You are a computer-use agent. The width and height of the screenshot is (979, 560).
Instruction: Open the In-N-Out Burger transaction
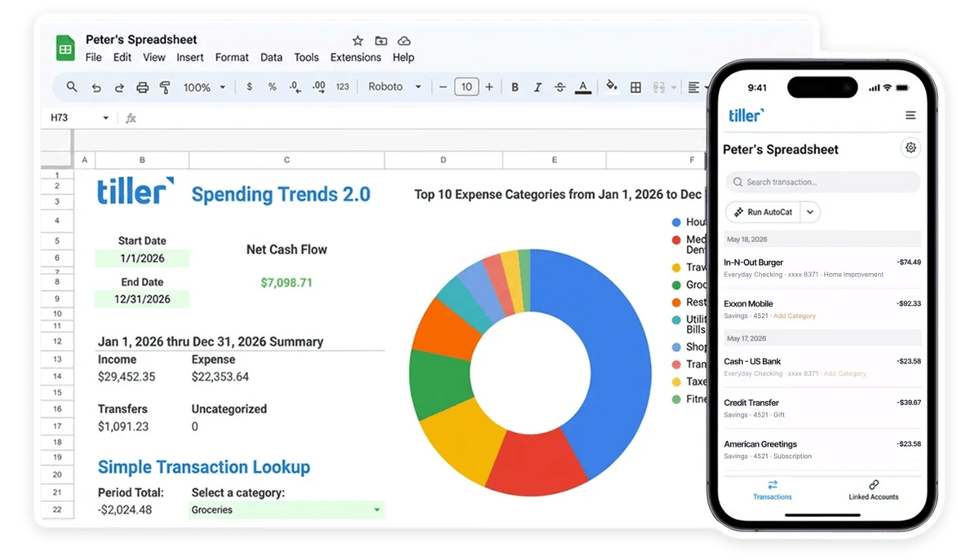click(x=822, y=268)
